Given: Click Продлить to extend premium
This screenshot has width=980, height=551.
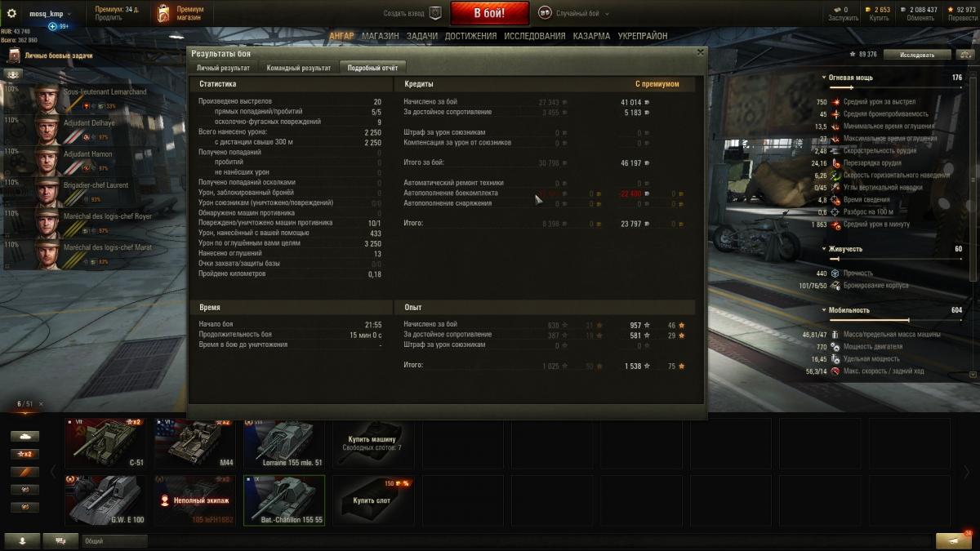Looking at the screenshot, I should (x=109, y=18).
